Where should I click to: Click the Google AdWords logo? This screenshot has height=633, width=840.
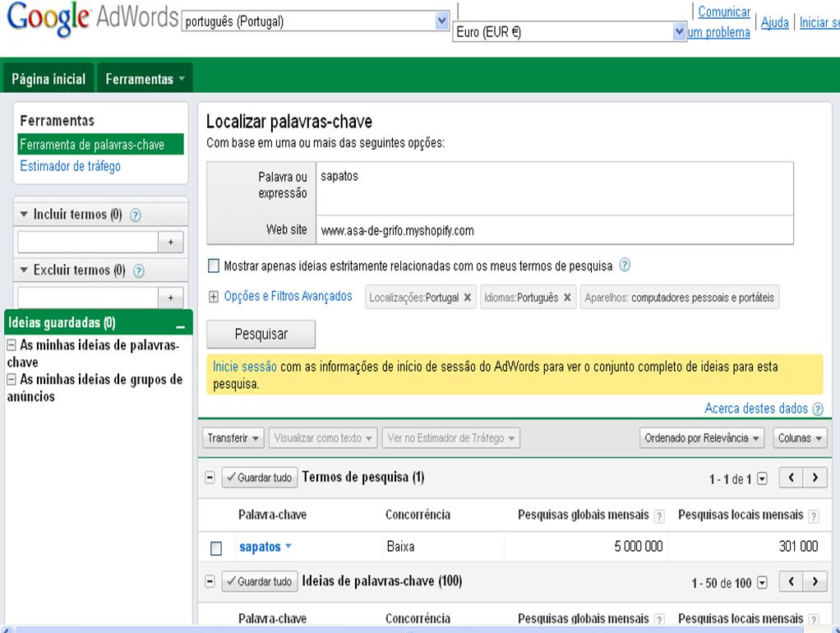coord(92,19)
